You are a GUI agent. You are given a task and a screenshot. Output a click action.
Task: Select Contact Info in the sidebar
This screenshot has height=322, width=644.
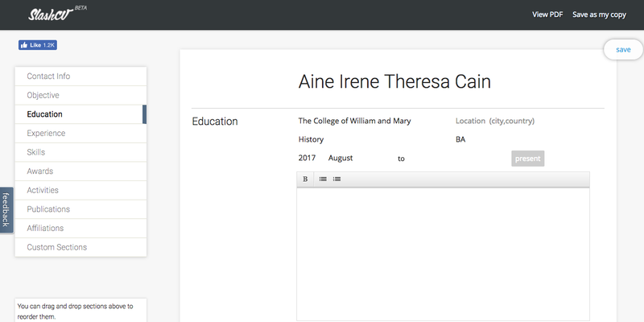click(81, 76)
